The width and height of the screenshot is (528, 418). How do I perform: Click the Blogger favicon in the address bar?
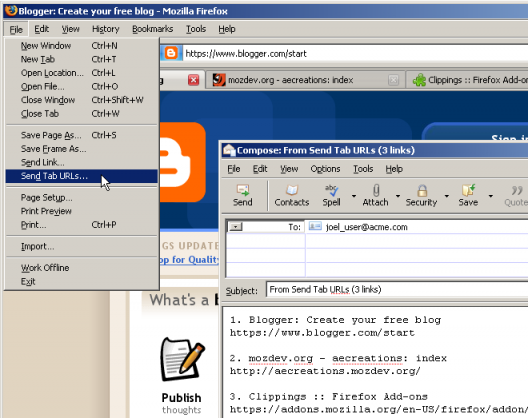pos(171,53)
